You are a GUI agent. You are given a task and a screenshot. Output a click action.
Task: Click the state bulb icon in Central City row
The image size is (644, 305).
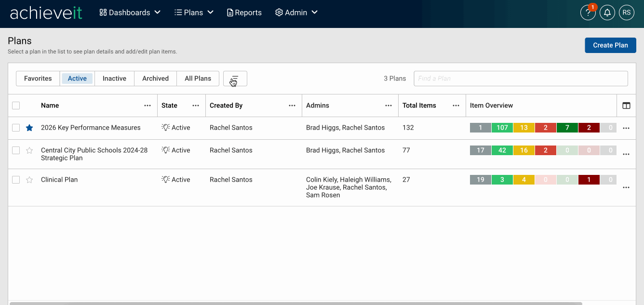166,150
